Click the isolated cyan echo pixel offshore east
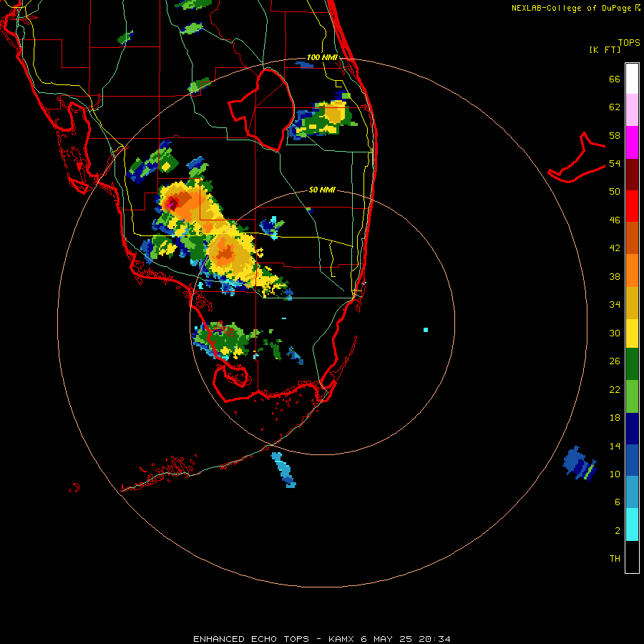The width and height of the screenshot is (644, 644). (426, 330)
